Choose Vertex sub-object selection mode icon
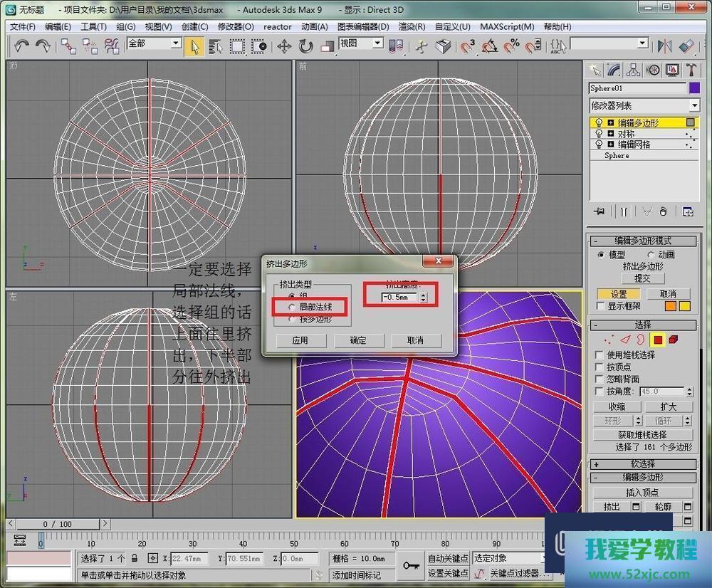The width and height of the screenshot is (712, 588). tap(608, 340)
